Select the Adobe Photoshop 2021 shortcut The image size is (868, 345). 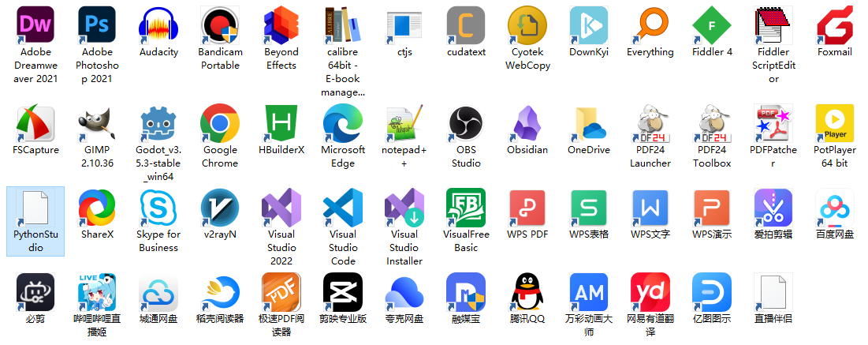[97, 26]
